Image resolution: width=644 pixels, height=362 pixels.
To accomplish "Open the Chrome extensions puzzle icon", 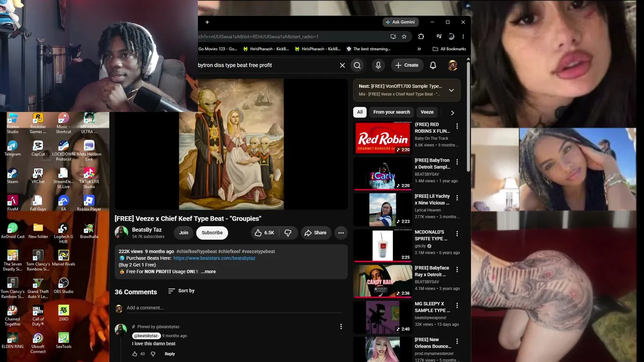I will pyautogui.click(x=421, y=36).
